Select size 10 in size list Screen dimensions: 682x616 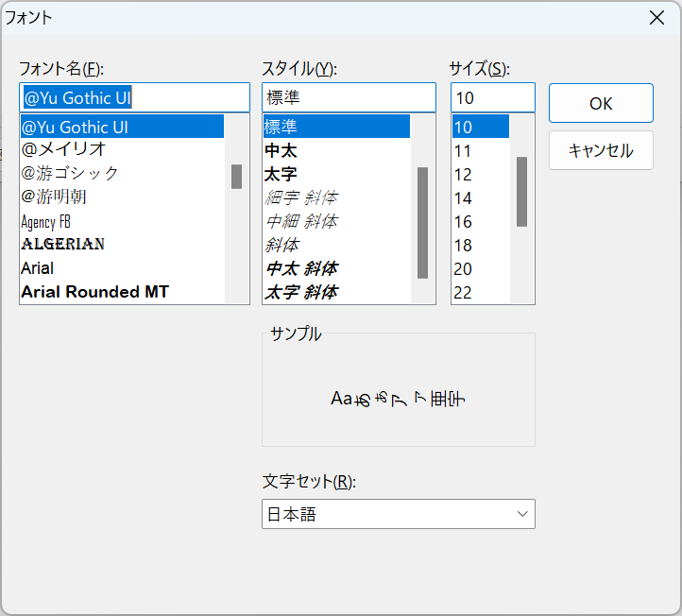coord(481,127)
